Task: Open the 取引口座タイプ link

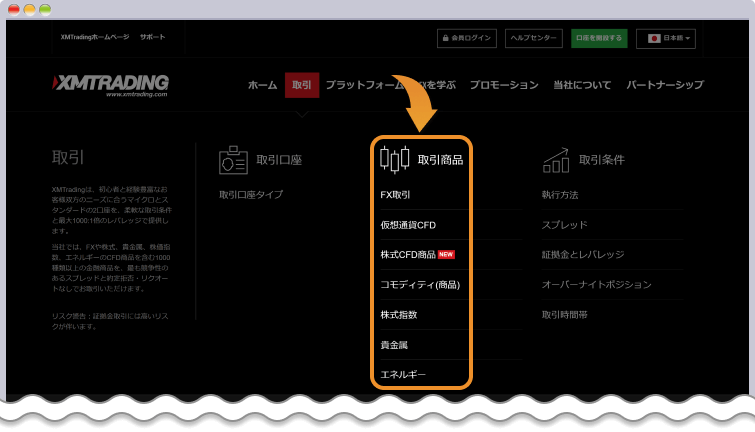Action: coord(251,195)
